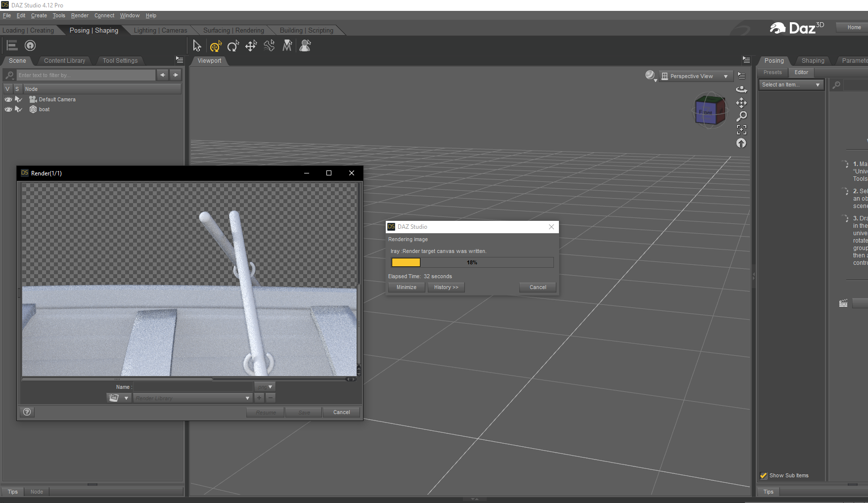The image size is (868, 503).
Task: Open the File menu
Action: (x=7, y=15)
